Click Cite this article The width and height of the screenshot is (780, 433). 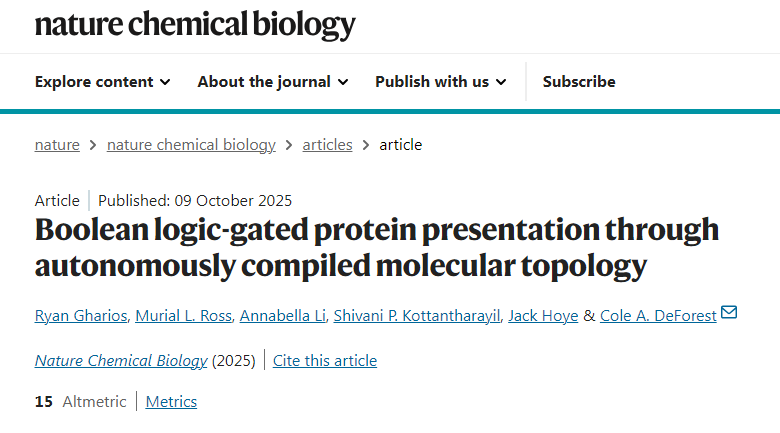[325, 361]
